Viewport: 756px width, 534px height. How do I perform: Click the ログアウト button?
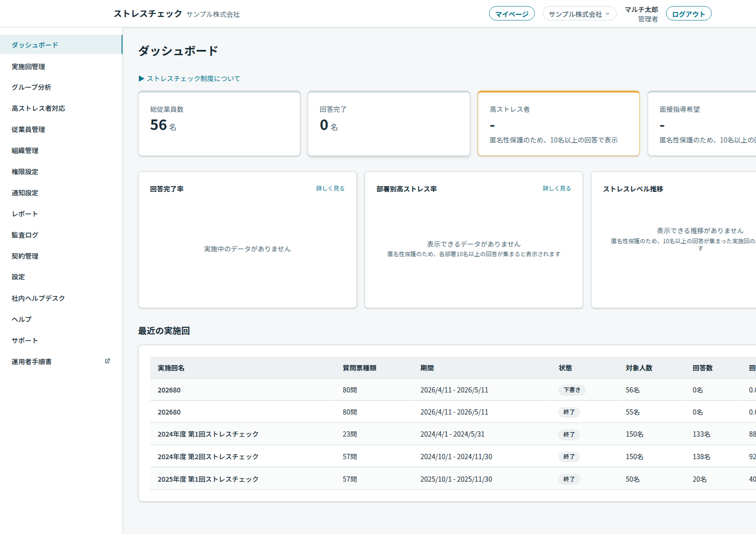tap(688, 14)
